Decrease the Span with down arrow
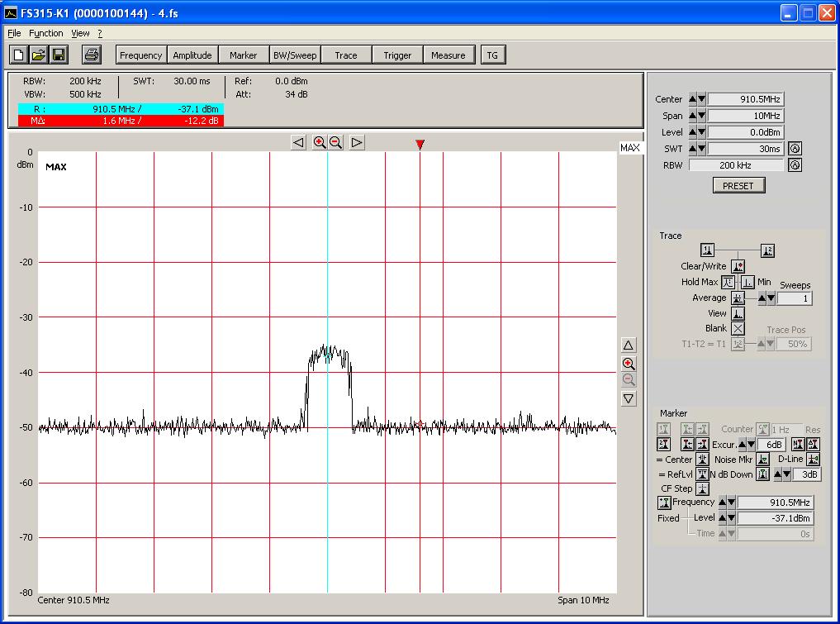 (x=702, y=116)
